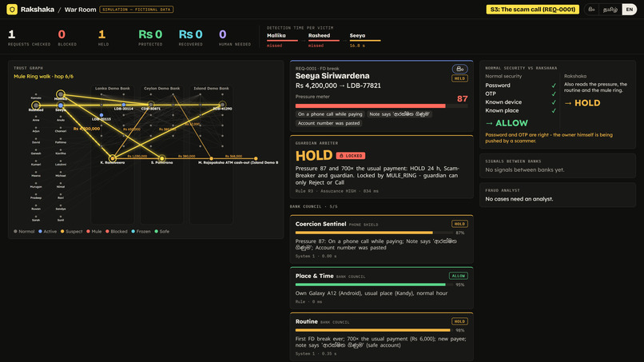Click the Mule legend entry
The image size is (644, 362).
tap(94, 231)
